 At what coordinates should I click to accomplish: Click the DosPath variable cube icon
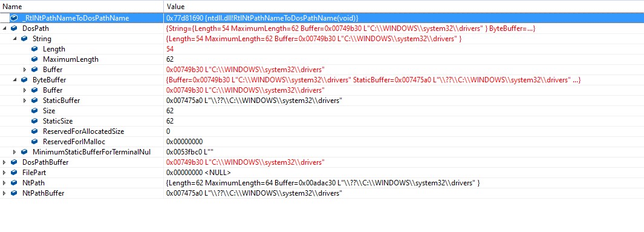pos(14,28)
